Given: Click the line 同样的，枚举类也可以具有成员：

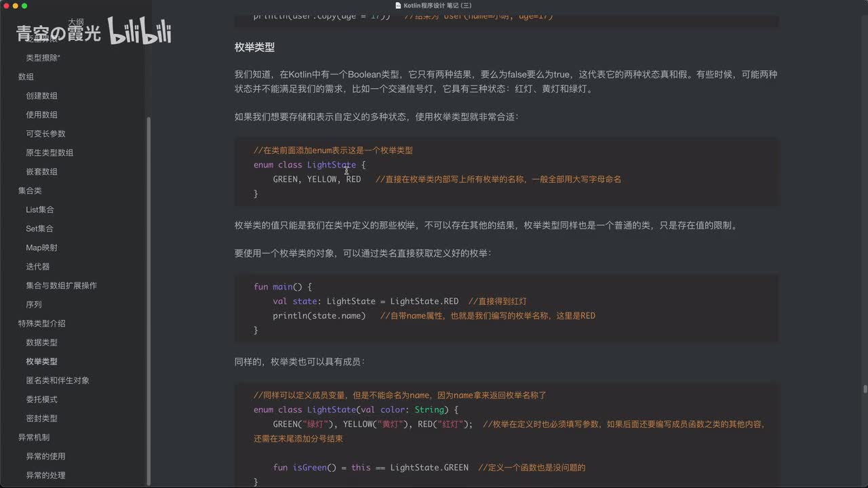Looking at the screenshot, I should point(300,362).
